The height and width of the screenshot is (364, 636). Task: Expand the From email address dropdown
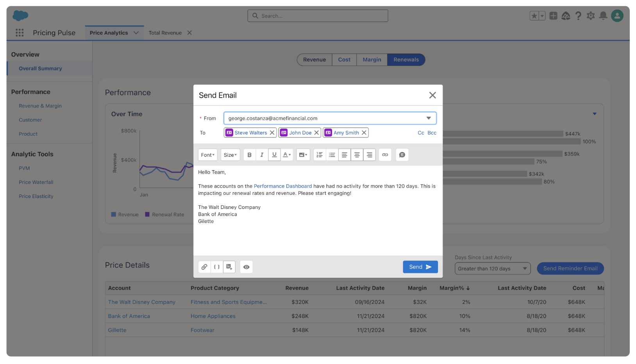(x=429, y=118)
